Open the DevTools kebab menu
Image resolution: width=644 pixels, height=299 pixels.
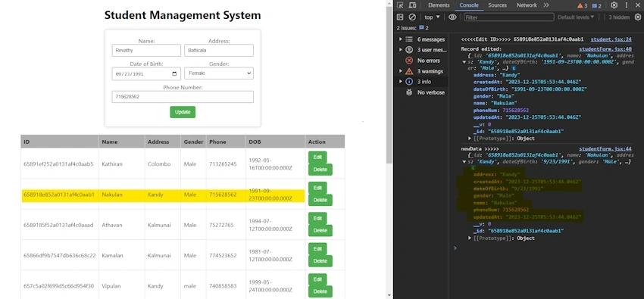pos(627,5)
